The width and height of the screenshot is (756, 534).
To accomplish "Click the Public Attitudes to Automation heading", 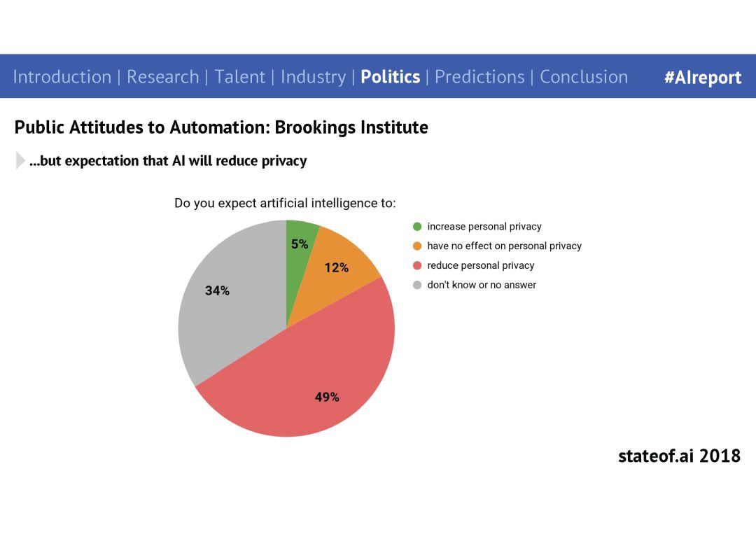I will pyautogui.click(x=221, y=127).
